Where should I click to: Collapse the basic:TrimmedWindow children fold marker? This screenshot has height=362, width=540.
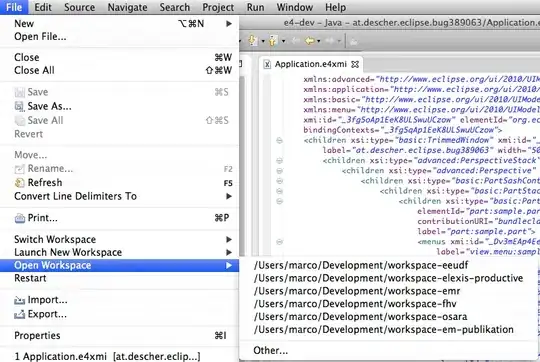279,140
